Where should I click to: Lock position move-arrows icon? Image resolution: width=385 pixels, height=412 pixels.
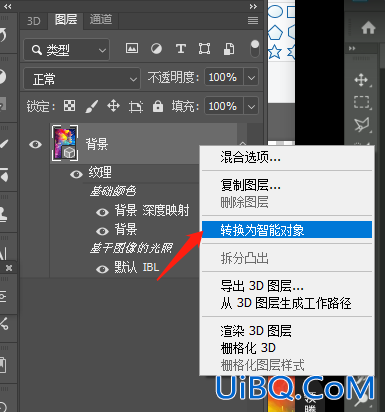114,106
